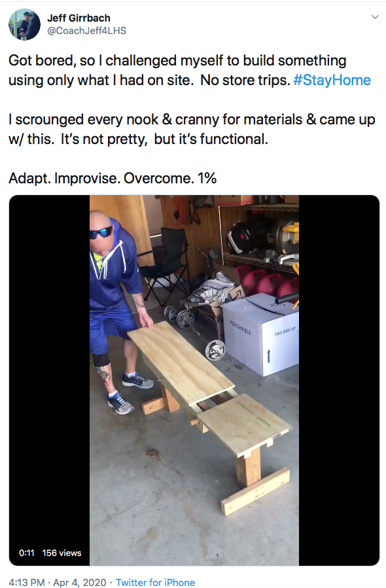
Task: Click the black bar right of video
Action: point(339,380)
